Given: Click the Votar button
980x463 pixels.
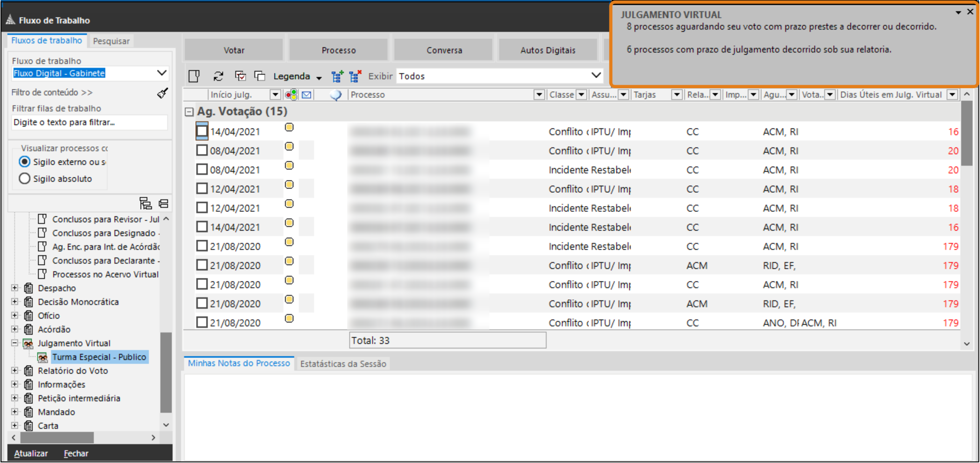Looking at the screenshot, I should point(234,50).
